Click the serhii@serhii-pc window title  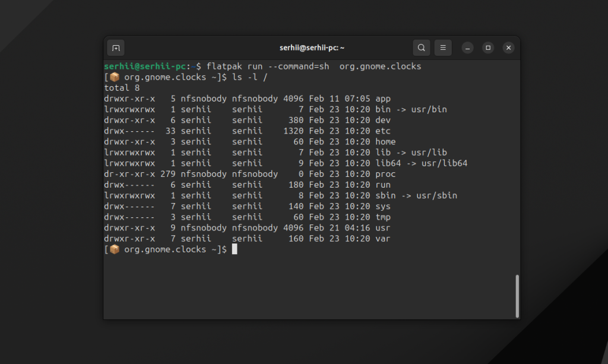click(312, 48)
